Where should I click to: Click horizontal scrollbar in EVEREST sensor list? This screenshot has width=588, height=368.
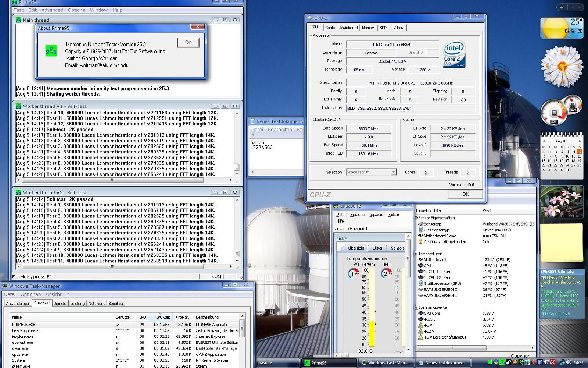pos(452,348)
